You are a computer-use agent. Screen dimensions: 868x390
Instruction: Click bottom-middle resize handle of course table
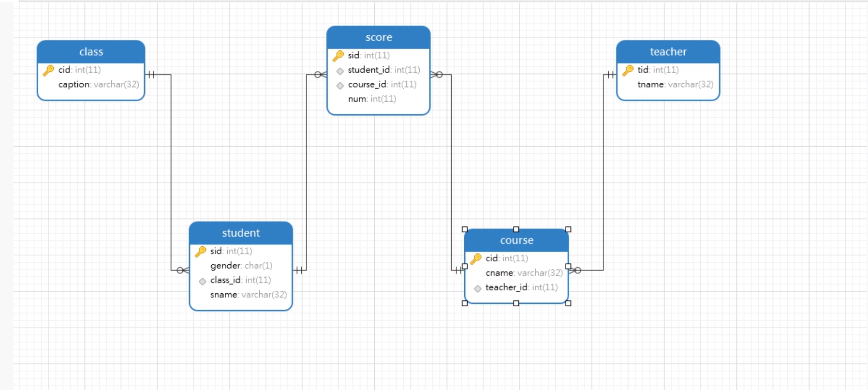516,303
